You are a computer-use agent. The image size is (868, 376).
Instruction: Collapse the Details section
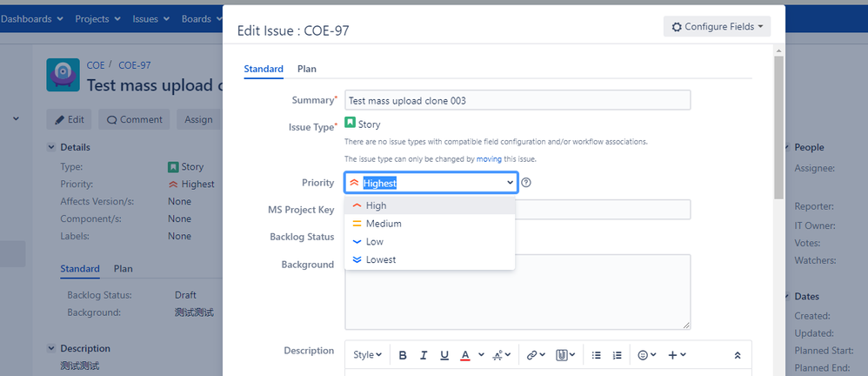pos(51,147)
